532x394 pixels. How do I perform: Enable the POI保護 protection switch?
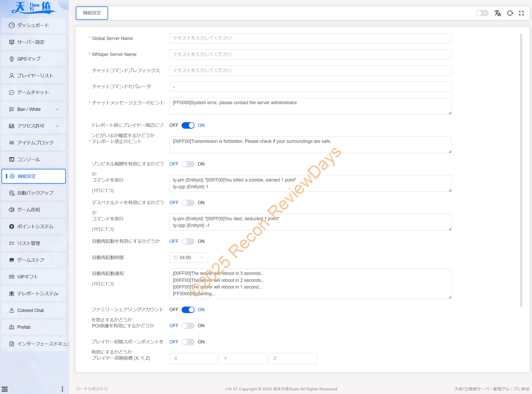(188, 326)
